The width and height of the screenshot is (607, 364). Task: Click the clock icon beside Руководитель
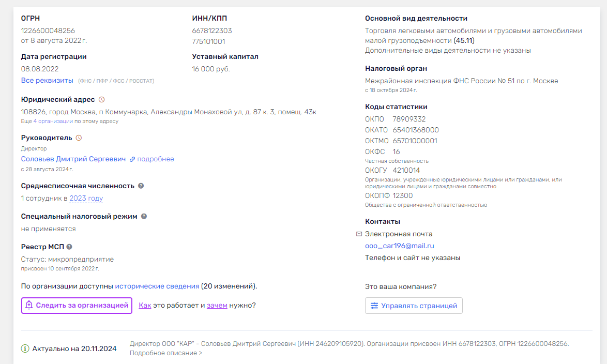79,138
